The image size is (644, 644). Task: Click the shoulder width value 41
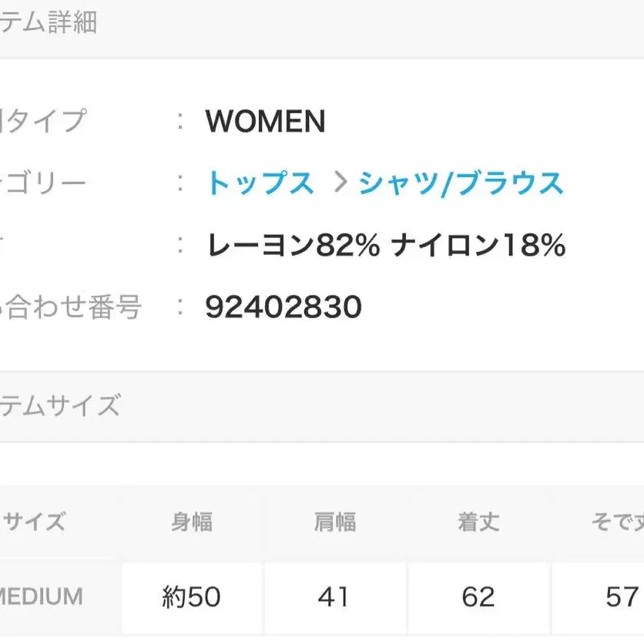(334, 597)
